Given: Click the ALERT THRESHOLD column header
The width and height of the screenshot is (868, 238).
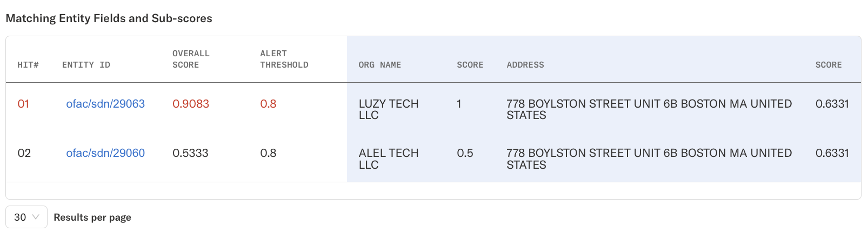Looking at the screenshot, I should 284,59.
